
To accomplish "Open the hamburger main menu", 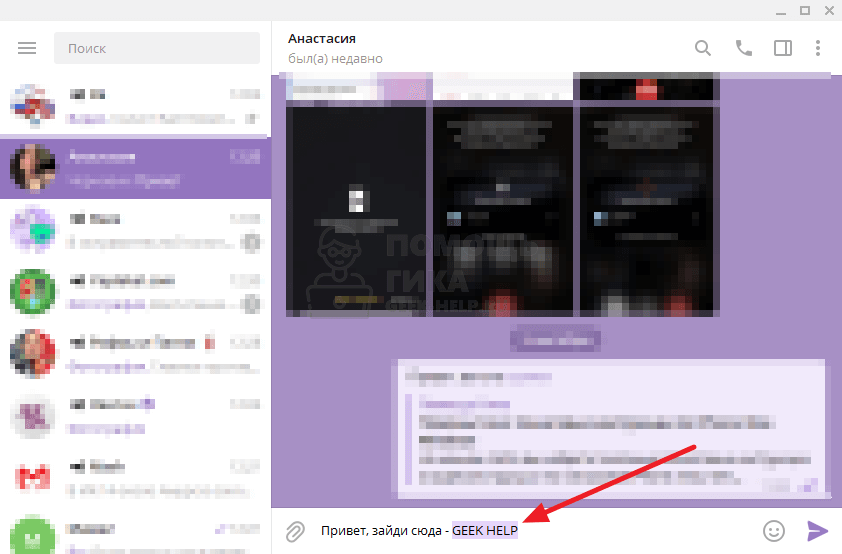I will pyautogui.click(x=27, y=48).
